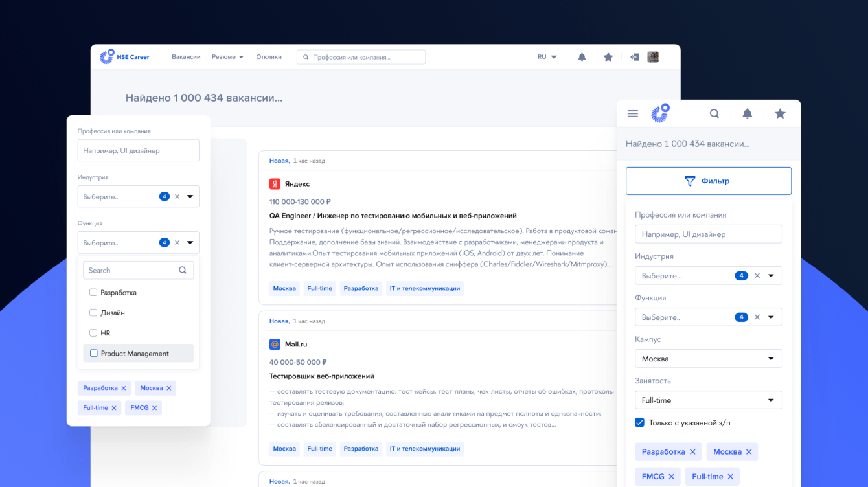Clear Индустрия selection in the left filter panel
Viewport: 868px width, 487px height.
177,196
